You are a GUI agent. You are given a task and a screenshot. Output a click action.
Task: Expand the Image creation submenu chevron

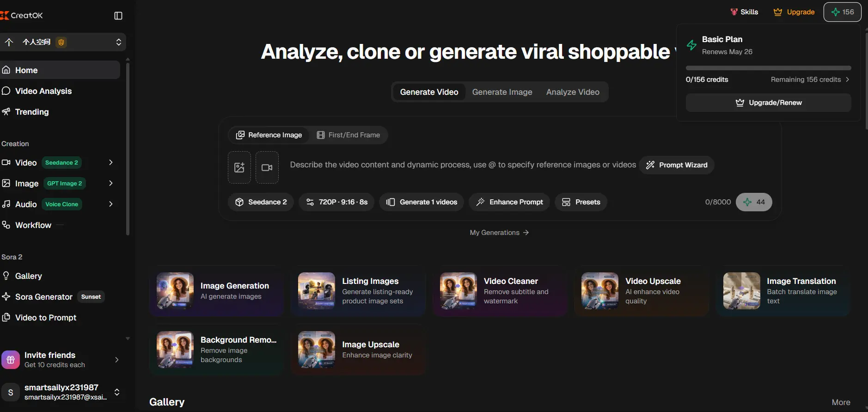pos(111,183)
